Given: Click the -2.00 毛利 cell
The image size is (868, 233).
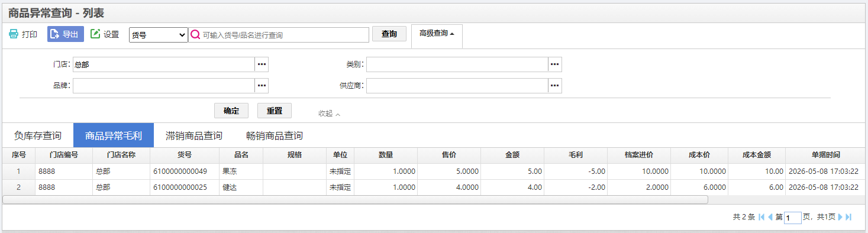Looking at the screenshot, I should [x=576, y=187].
